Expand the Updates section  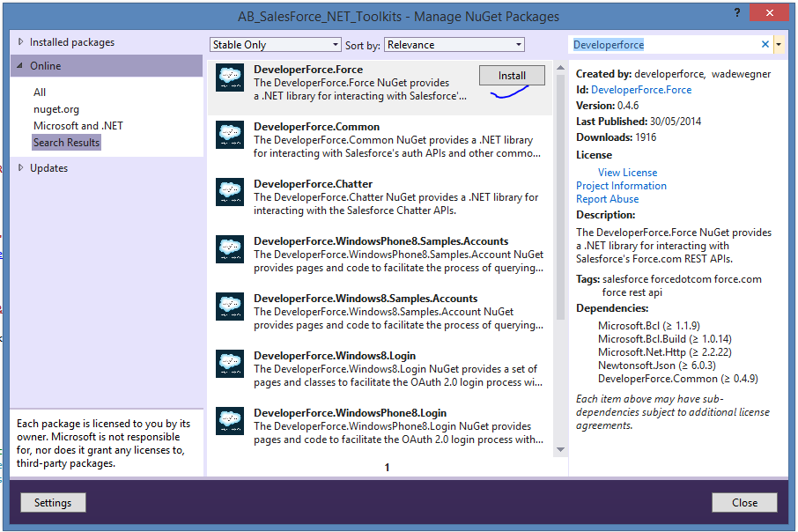[x=20, y=167]
